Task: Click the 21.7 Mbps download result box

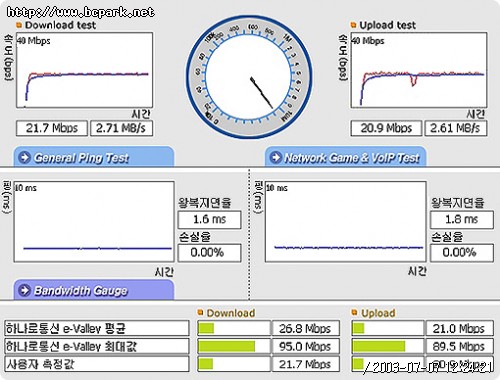Action: coord(52,128)
